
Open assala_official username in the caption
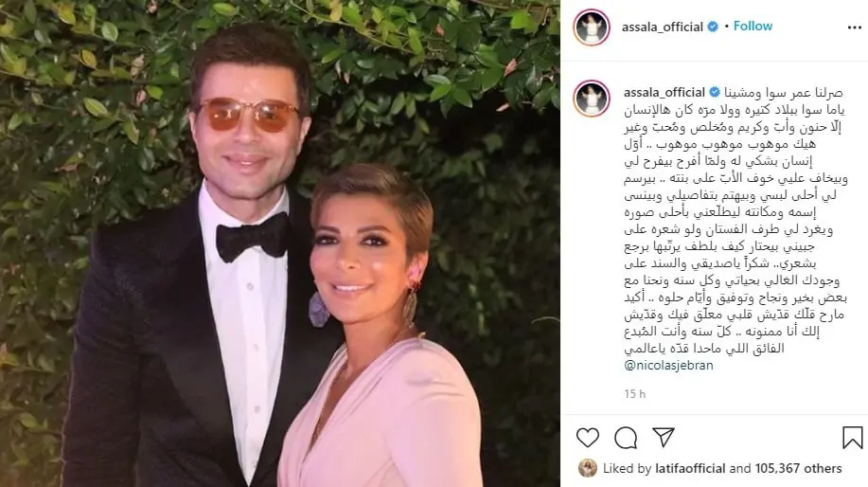664,92
